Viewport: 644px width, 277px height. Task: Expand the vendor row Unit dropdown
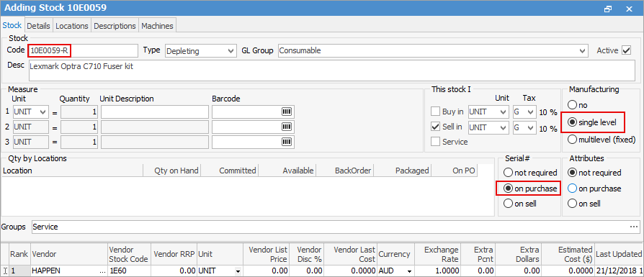point(238,271)
